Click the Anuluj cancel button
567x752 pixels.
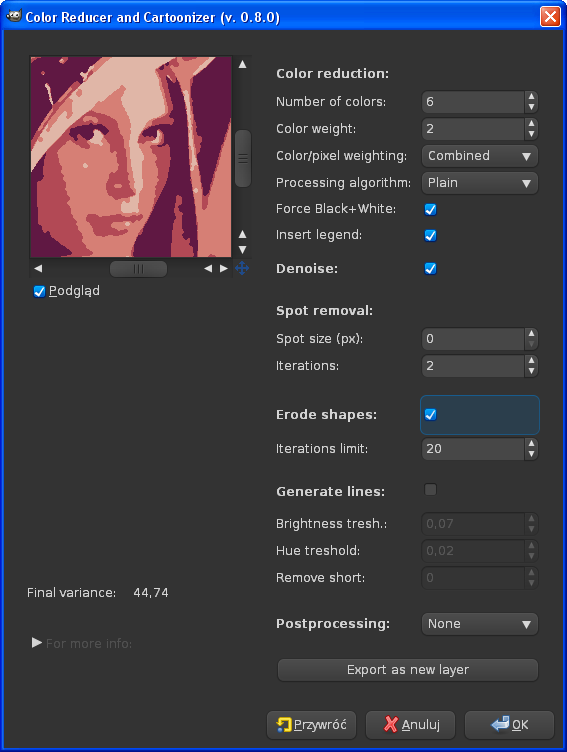click(411, 725)
